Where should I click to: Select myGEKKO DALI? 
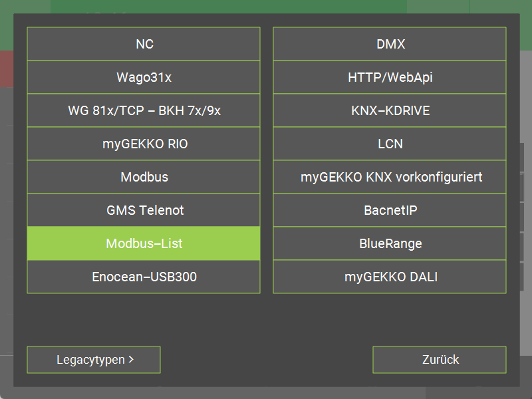point(390,277)
